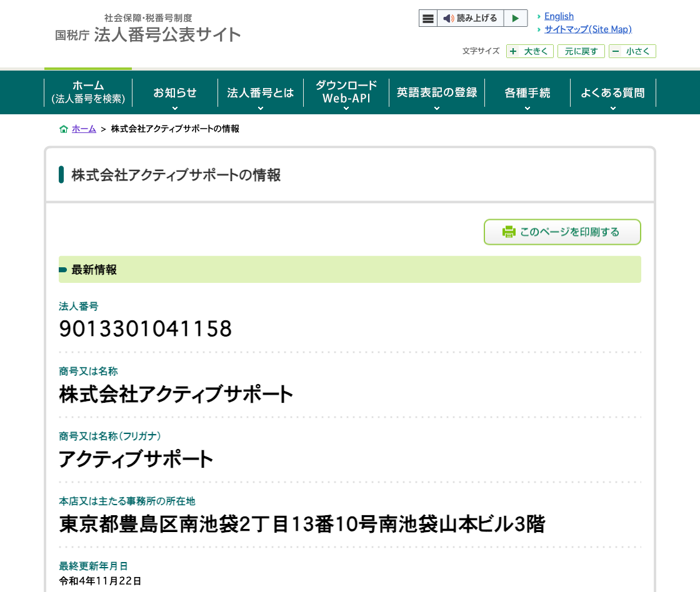The image size is (700, 592).
Task: Click the 商号又は名称(フリガナ) label
Action: (110, 437)
